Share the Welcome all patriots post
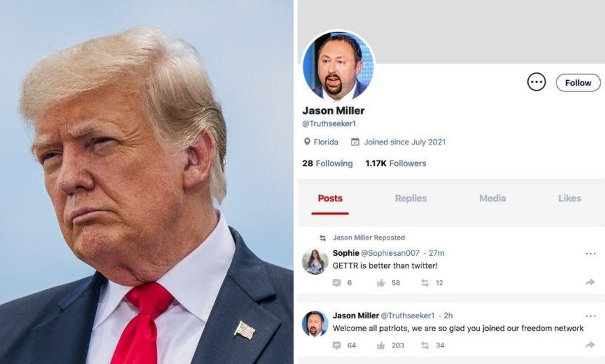Image resolution: width=605 pixels, height=364 pixels. 590,345
